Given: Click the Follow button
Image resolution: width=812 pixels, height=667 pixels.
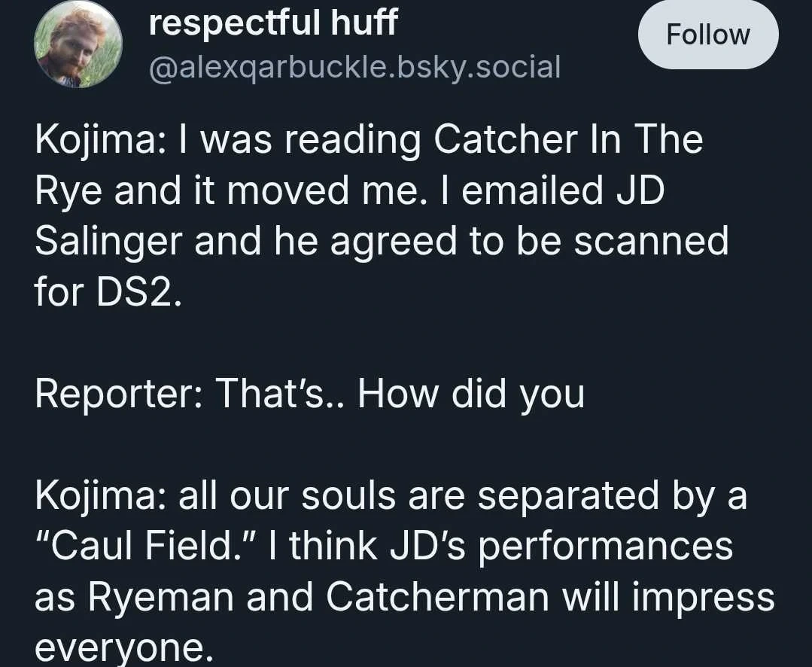Looking at the screenshot, I should point(707,35).
